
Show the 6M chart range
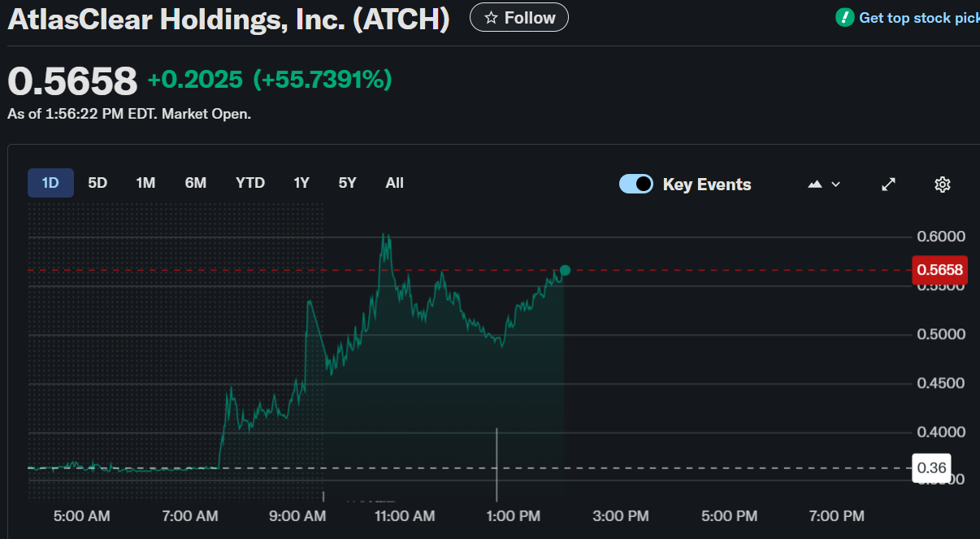pyautogui.click(x=196, y=183)
